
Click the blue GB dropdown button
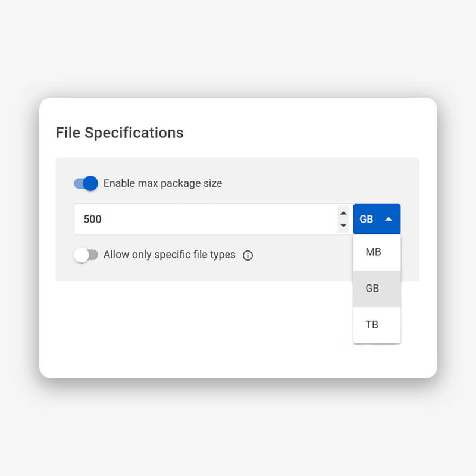(x=377, y=218)
